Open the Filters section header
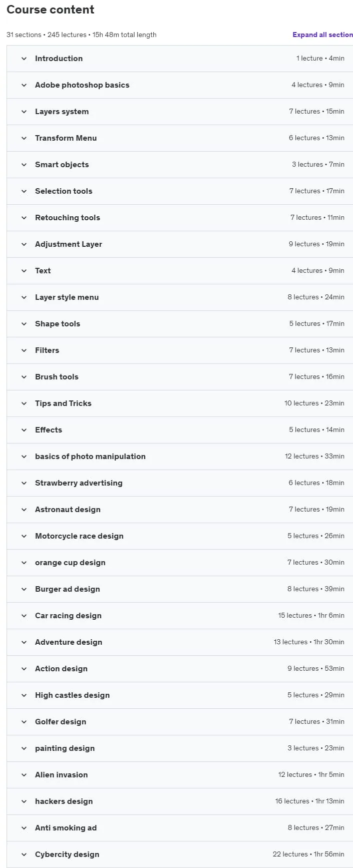Image resolution: width=353 pixels, height=868 pixels. (180, 350)
